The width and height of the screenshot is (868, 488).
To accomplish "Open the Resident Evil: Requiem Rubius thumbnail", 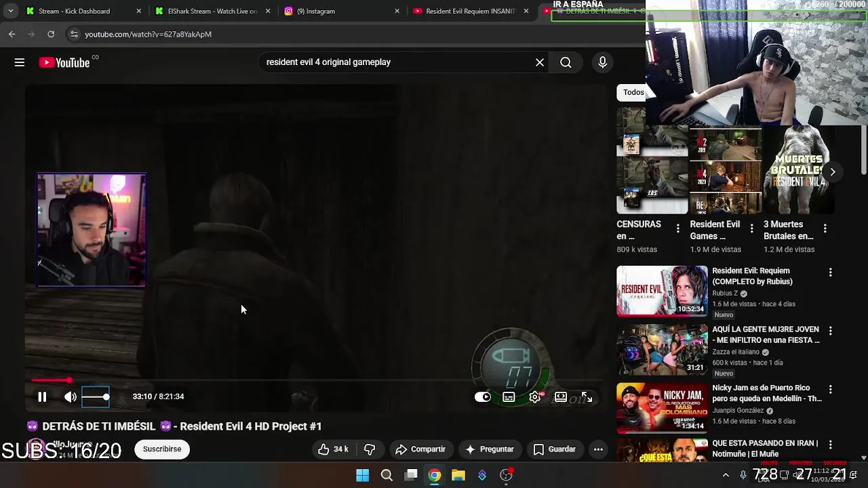I will 662,291.
